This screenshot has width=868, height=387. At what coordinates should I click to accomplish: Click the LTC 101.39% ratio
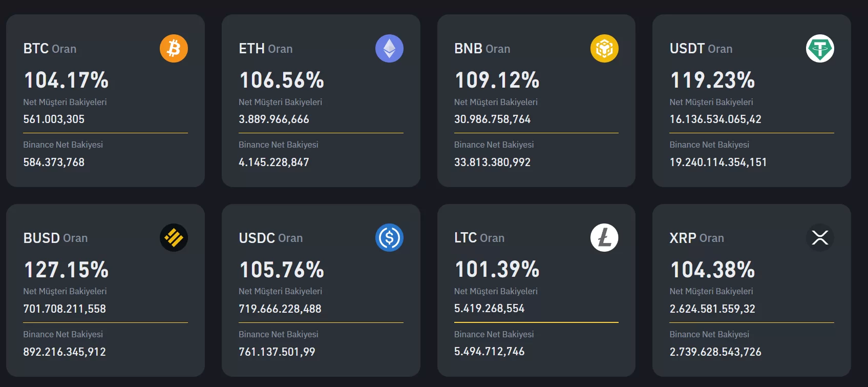(497, 270)
